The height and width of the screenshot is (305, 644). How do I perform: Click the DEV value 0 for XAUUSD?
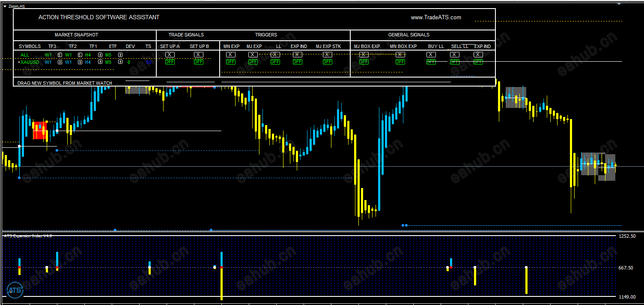coord(128,62)
